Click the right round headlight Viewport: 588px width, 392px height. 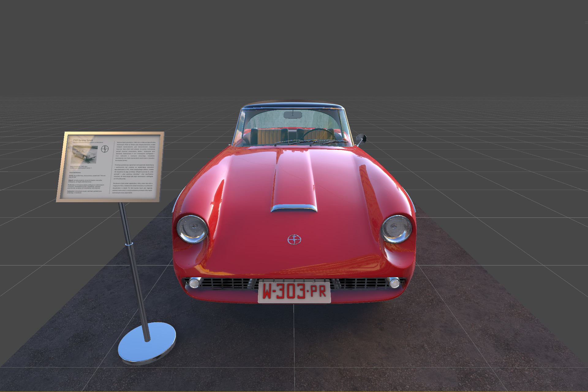pos(398,229)
